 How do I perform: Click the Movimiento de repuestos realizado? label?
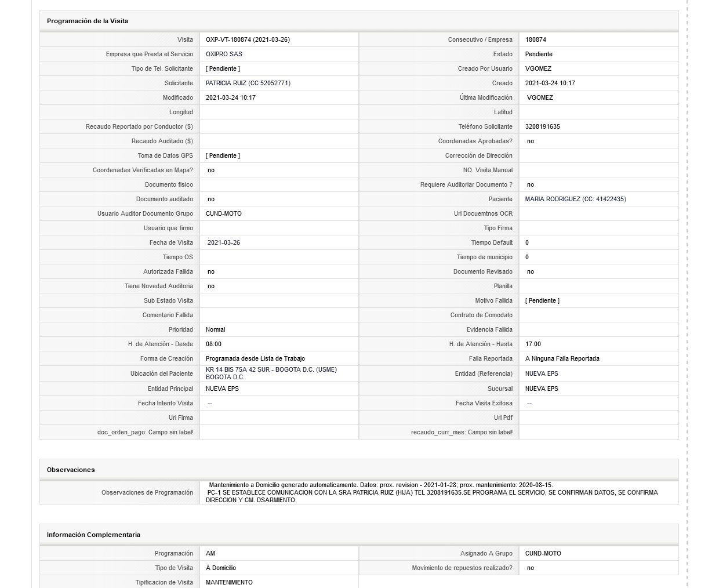click(x=462, y=568)
